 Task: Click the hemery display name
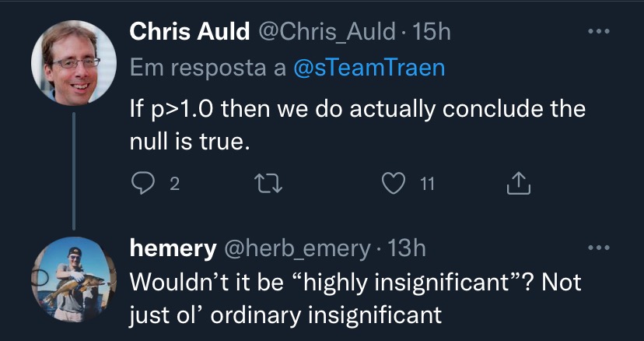tap(173, 248)
